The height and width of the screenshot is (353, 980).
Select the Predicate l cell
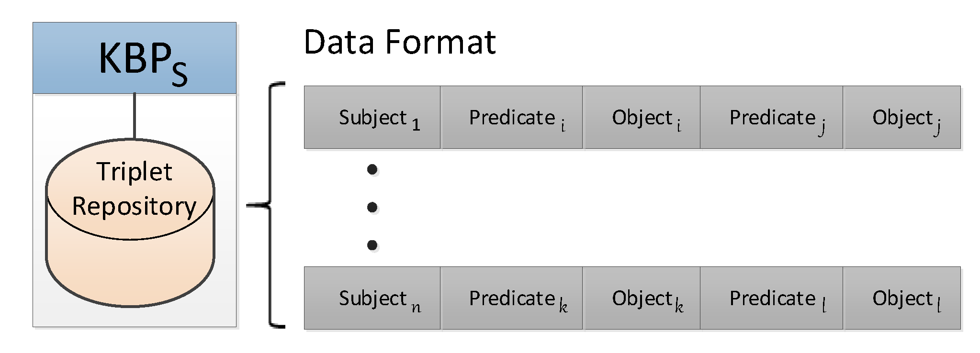coord(772,298)
